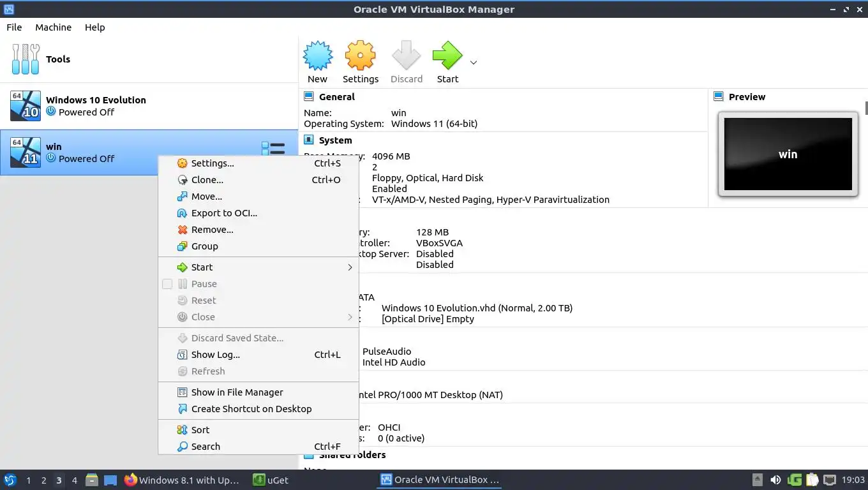Choose Remove... in the context menu

(x=258, y=230)
